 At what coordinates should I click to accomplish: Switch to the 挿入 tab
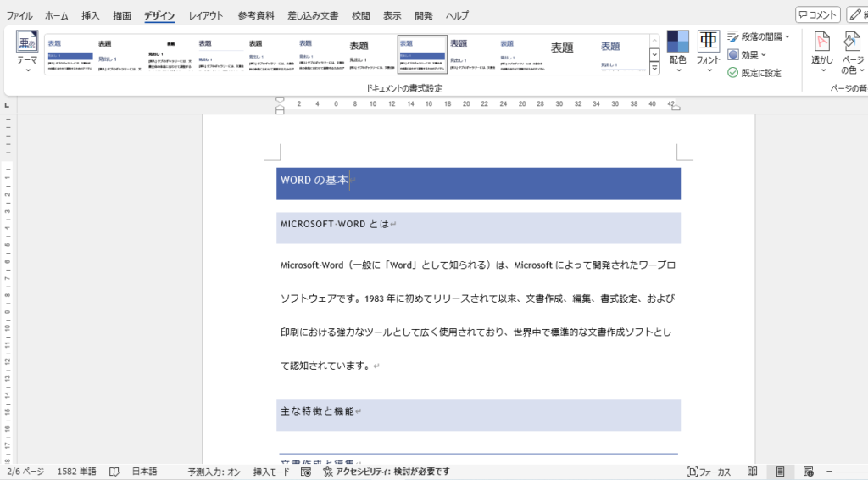coord(90,15)
